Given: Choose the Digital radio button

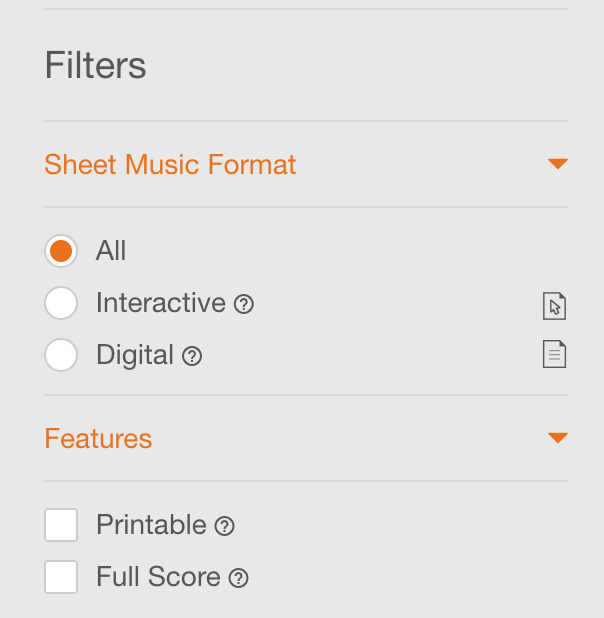Looking at the screenshot, I should (61, 355).
